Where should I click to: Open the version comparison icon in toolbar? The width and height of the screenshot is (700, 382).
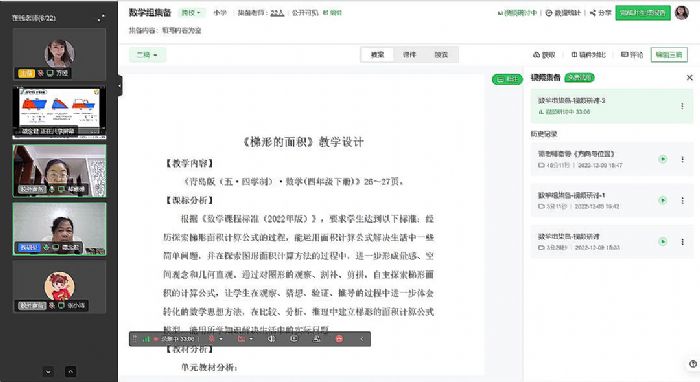574,54
